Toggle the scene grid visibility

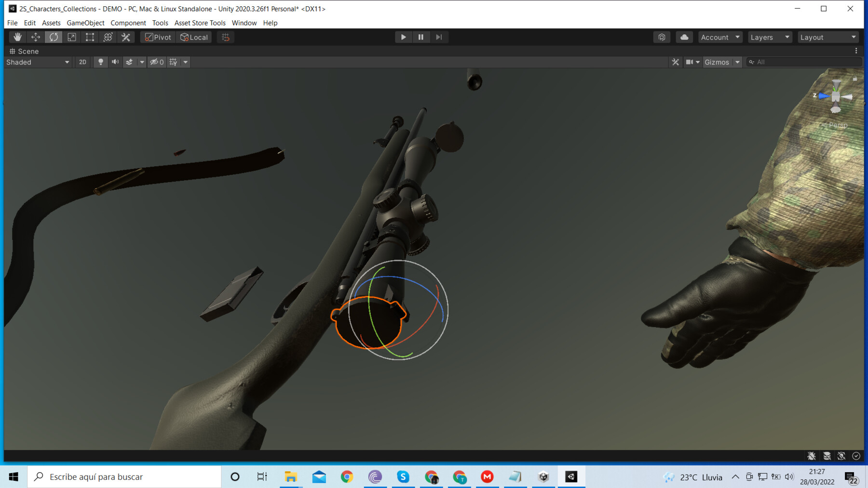(x=174, y=62)
